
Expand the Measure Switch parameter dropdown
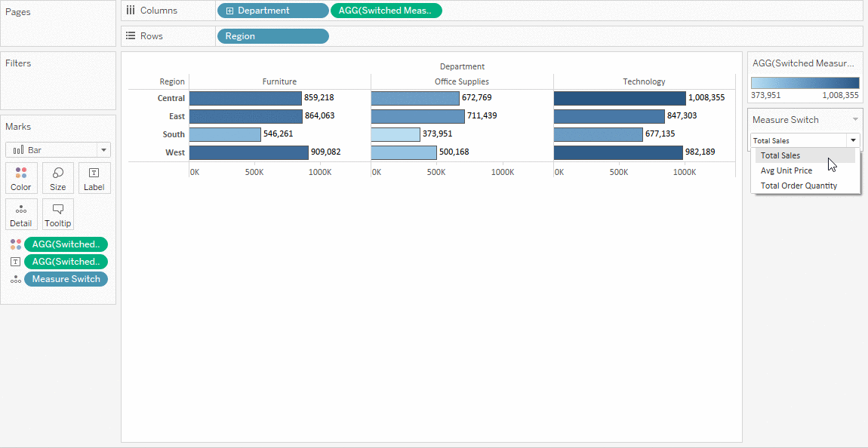point(853,140)
